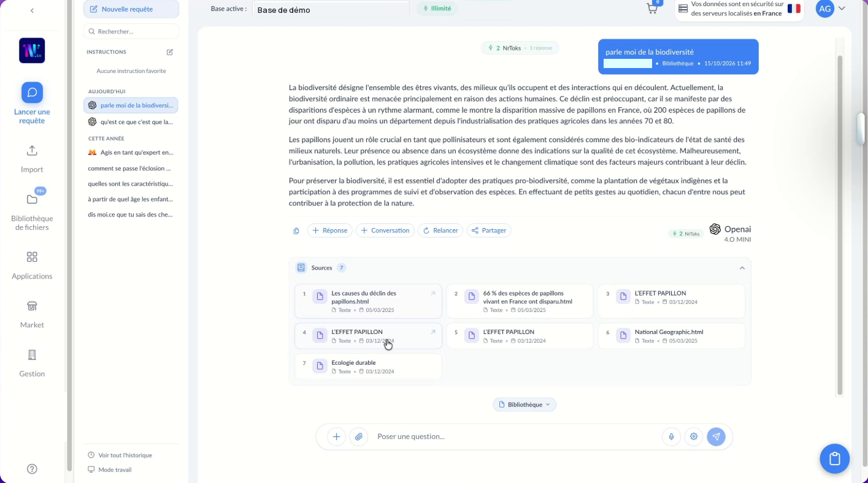
Task: Open the Bibliothèque de fichiers folder icon
Action: [x=32, y=199]
